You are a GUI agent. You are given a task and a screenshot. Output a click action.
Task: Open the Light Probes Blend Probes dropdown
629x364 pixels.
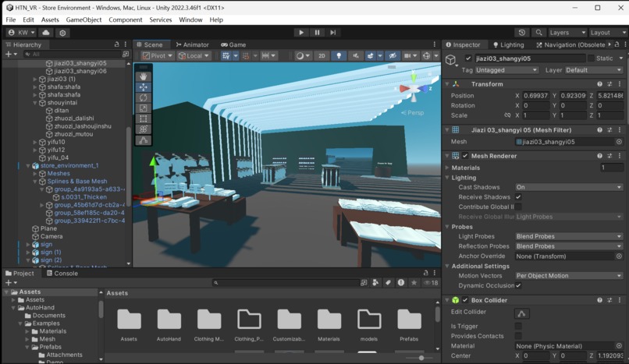pos(569,236)
